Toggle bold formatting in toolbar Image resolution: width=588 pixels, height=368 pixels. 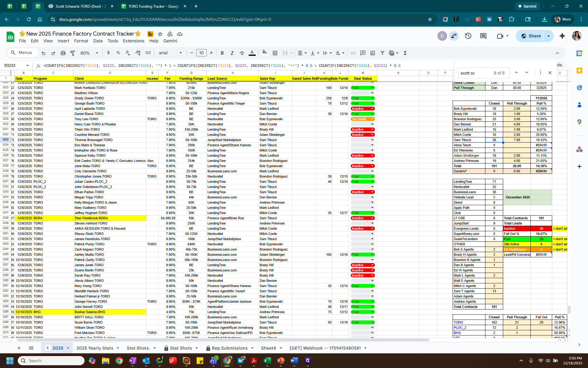pyautogui.click(x=222, y=53)
